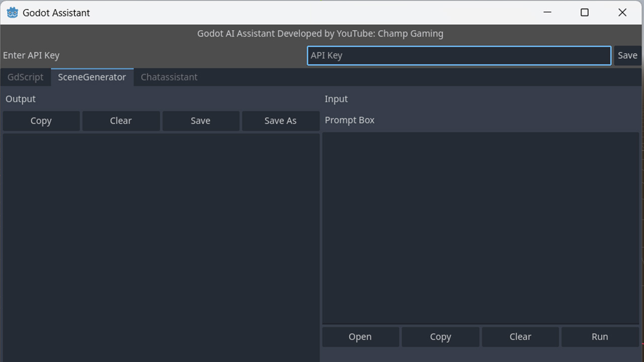Click the Godot Assistant title bar text
This screenshot has height=362, width=644.
56,13
